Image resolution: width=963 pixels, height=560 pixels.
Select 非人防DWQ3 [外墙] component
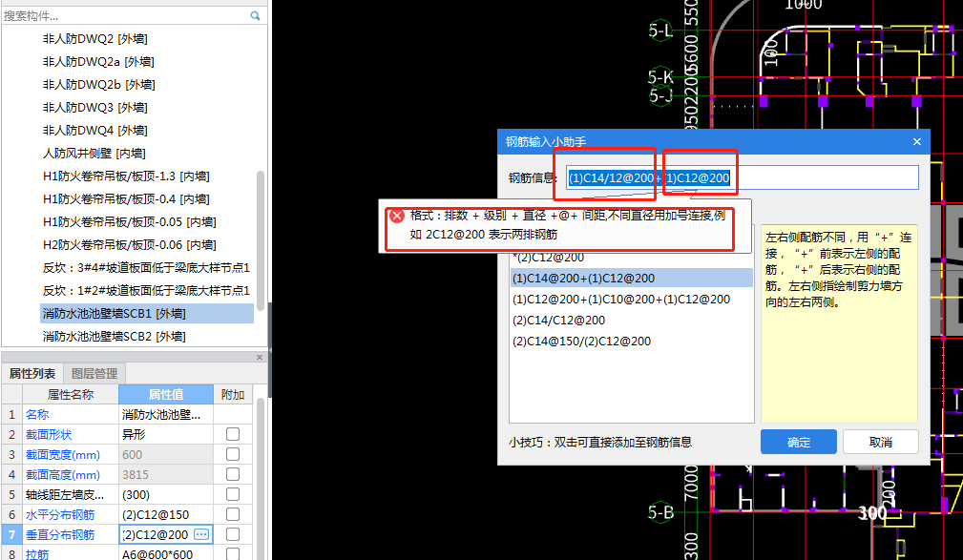pos(95,108)
